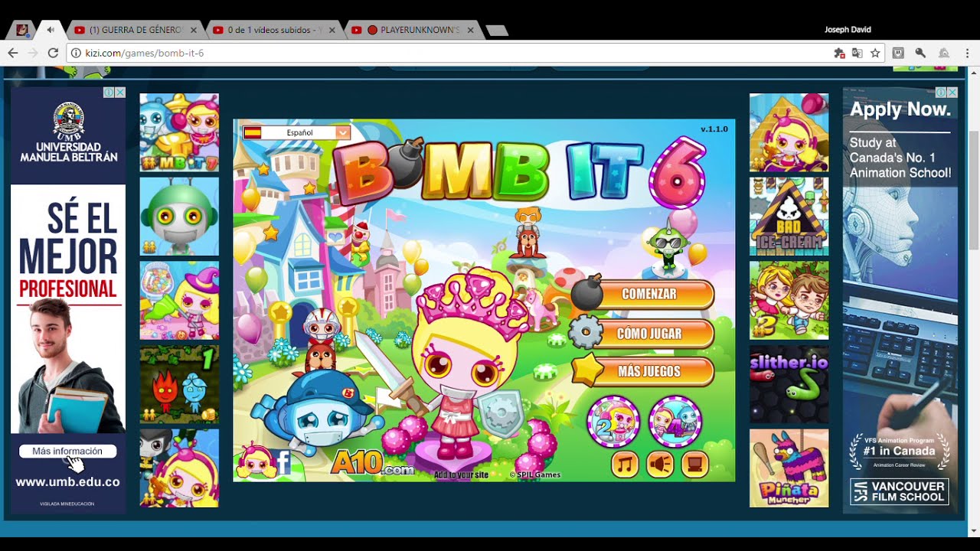Open the Facebook icon in the game

(283, 462)
